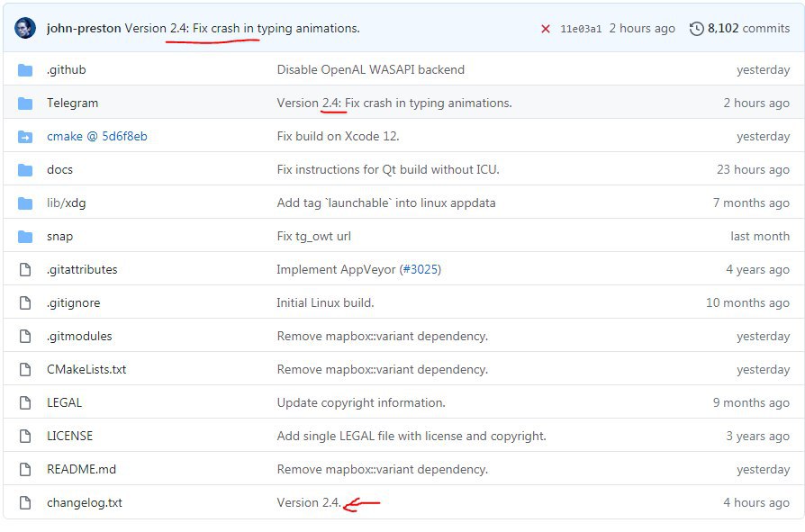Open commit 'Fix tg_owt url'
Viewport: 805px width, 532px height.
click(314, 237)
